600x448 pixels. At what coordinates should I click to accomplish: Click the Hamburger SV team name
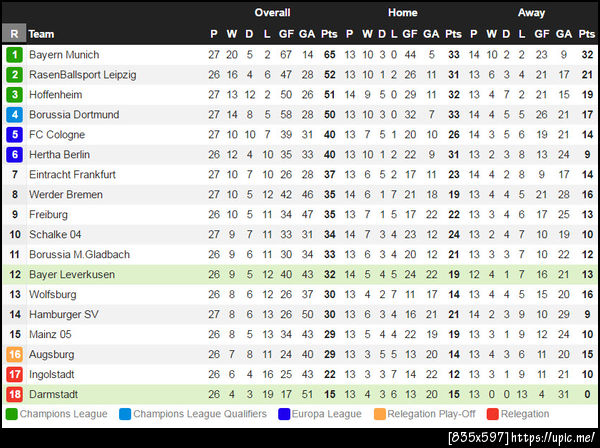[x=63, y=315]
